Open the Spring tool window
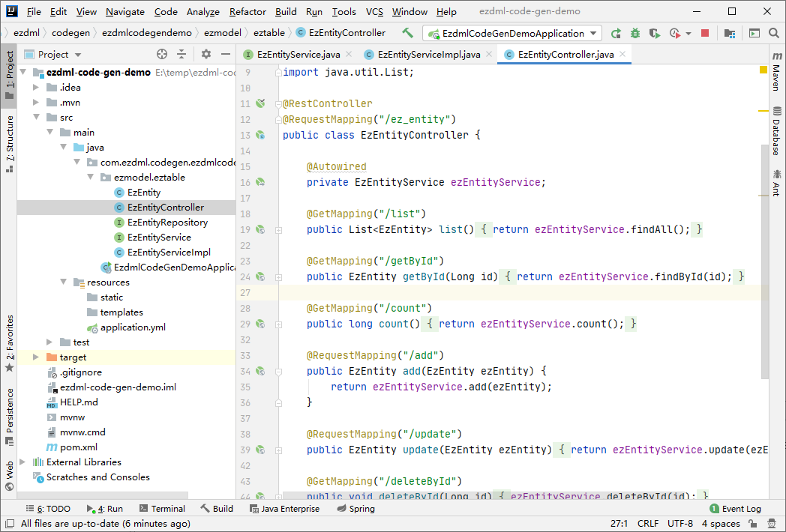786x532 pixels. [356, 509]
